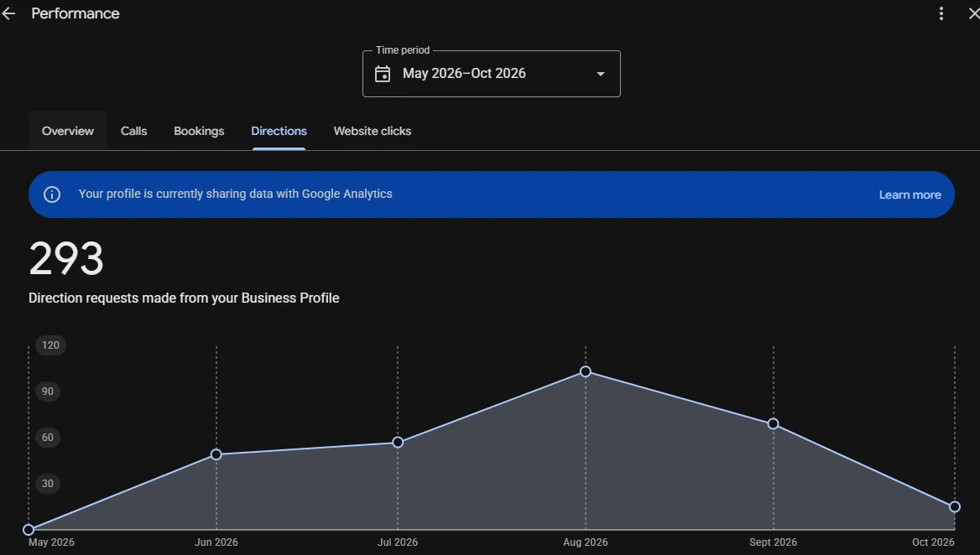
Task: Click the Performance title text
Action: click(75, 13)
